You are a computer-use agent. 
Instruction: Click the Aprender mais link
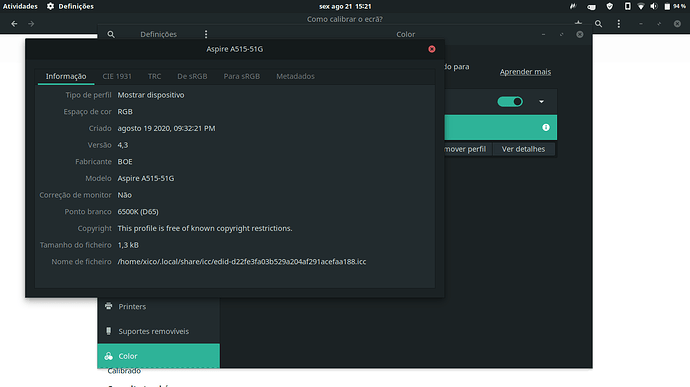tap(525, 72)
